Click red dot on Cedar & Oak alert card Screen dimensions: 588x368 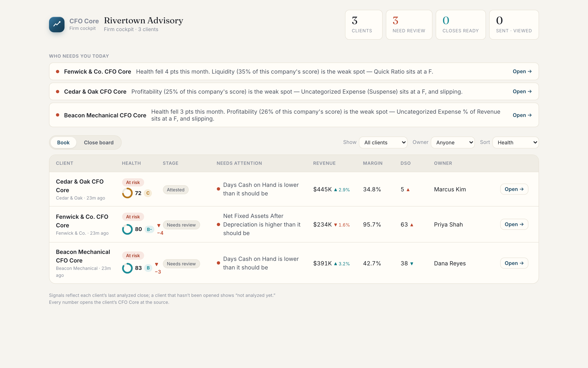[58, 92]
